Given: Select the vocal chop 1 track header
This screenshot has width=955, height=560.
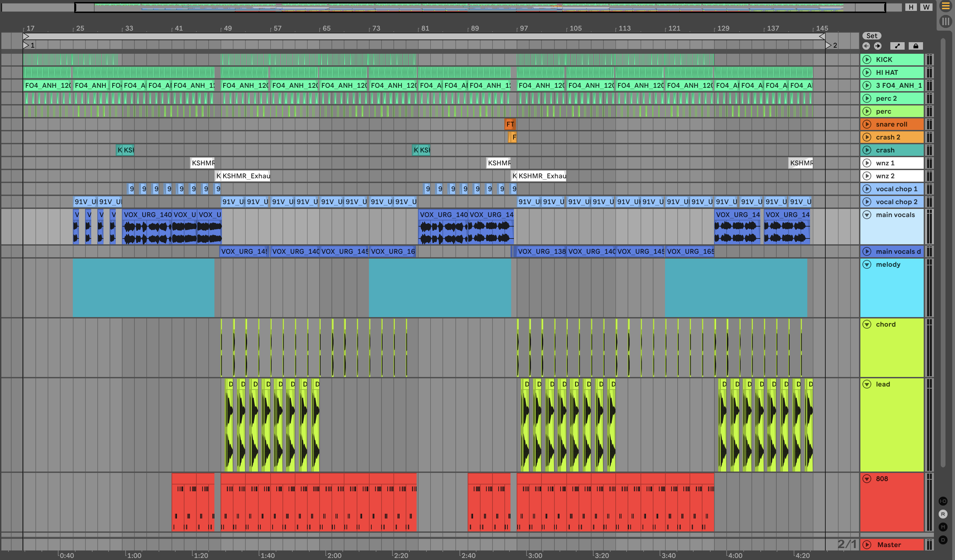Looking at the screenshot, I should [896, 189].
